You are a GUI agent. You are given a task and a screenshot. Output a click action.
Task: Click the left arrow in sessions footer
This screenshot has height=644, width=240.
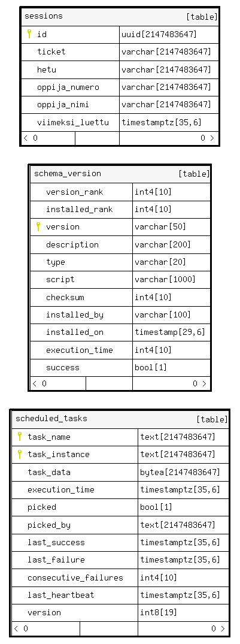click(x=26, y=138)
